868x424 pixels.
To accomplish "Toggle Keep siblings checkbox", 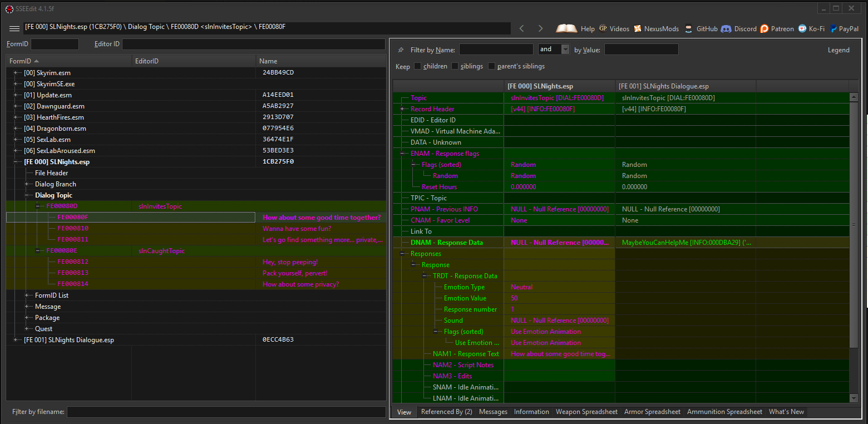I will (455, 66).
